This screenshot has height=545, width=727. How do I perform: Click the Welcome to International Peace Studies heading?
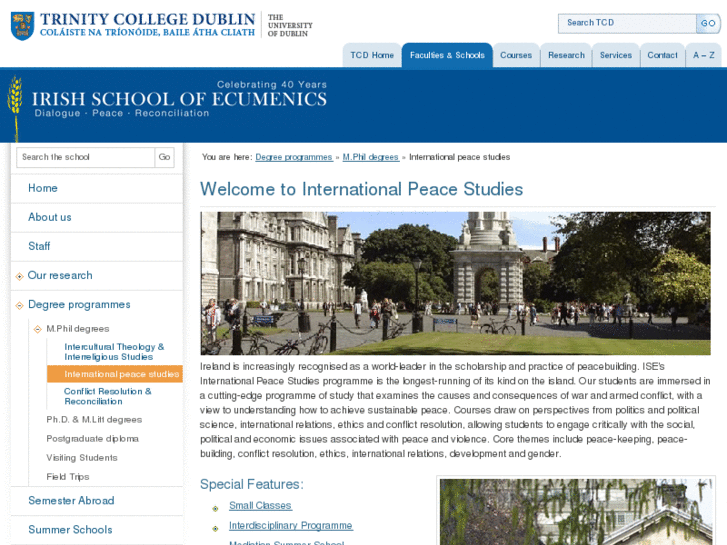(x=362, y=189)
